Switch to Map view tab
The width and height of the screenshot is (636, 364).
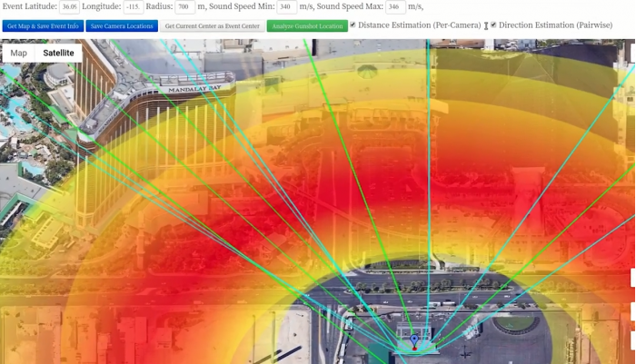coord(19,53)
